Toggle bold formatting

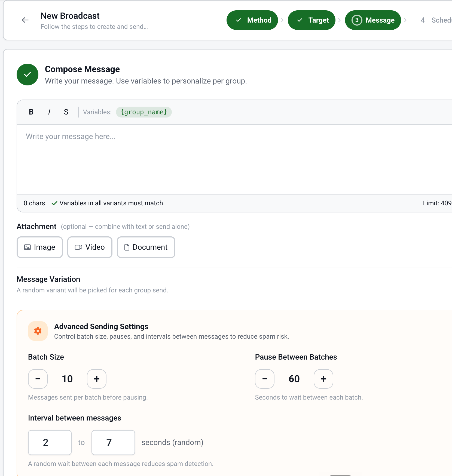(31, 112)
